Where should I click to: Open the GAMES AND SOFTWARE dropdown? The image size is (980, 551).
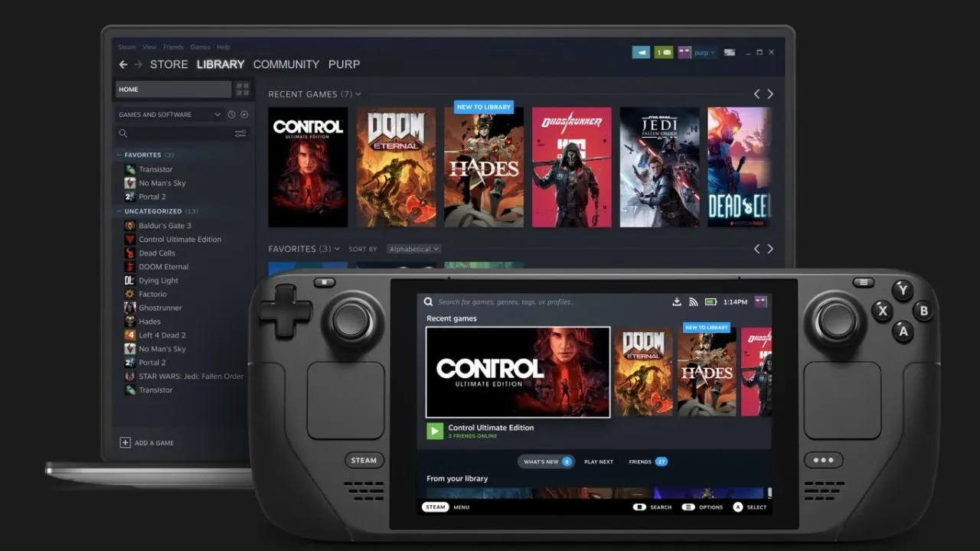(x=169, y=115)
